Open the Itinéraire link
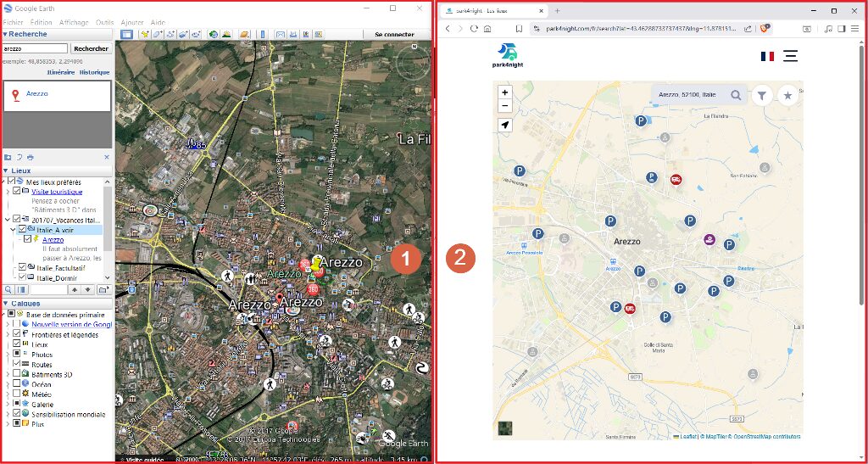Image resolution: width=868 pixels, height=464 pixels. click(61, 72)
